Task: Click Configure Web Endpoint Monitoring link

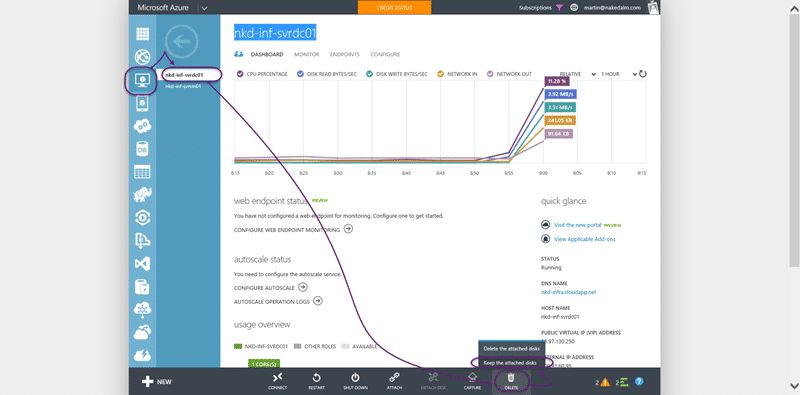Action: pyautogui.click(x=287, y=230)
